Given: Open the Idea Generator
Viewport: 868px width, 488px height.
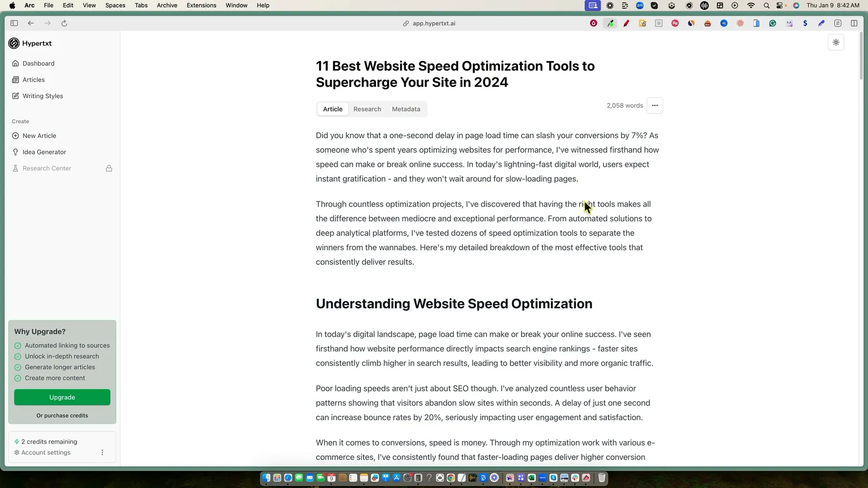Looking at the screenshot, I should point(44,152).
